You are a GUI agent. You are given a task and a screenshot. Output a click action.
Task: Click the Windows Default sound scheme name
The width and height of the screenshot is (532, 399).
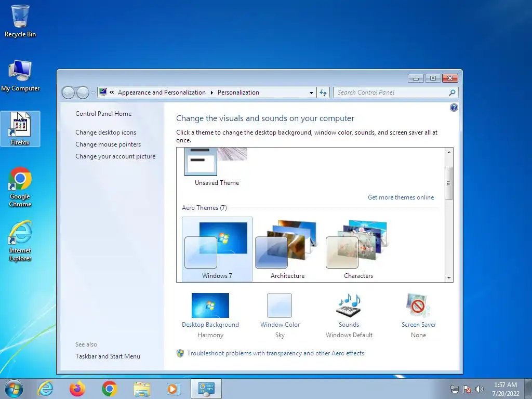tap(349, 335)
